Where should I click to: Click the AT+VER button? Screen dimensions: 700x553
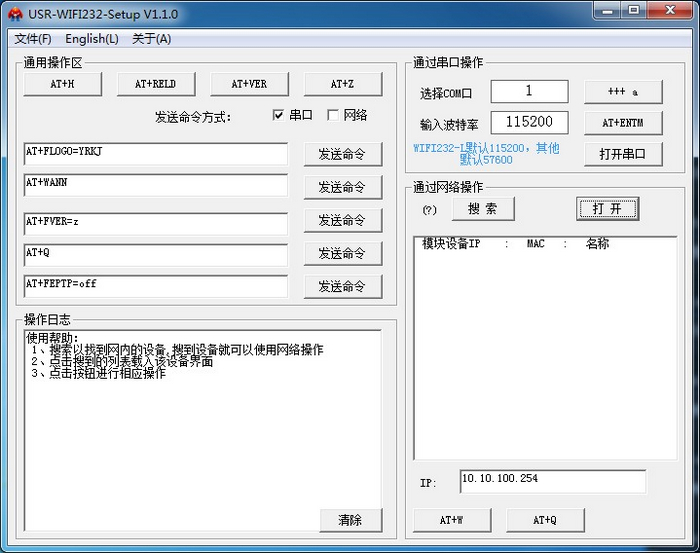(x=249, y=84)
